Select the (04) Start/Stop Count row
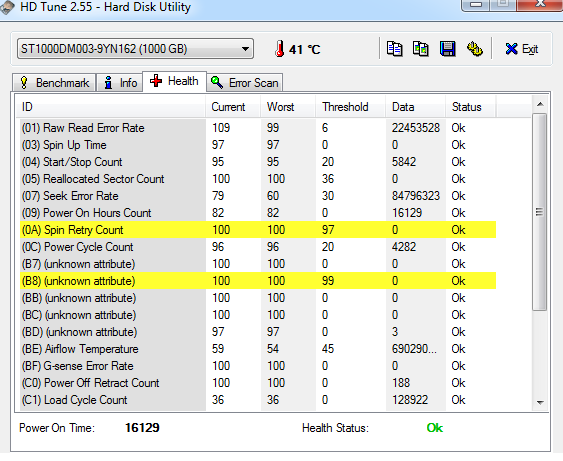Screen dimensions: 563x461 pos(258,162)
